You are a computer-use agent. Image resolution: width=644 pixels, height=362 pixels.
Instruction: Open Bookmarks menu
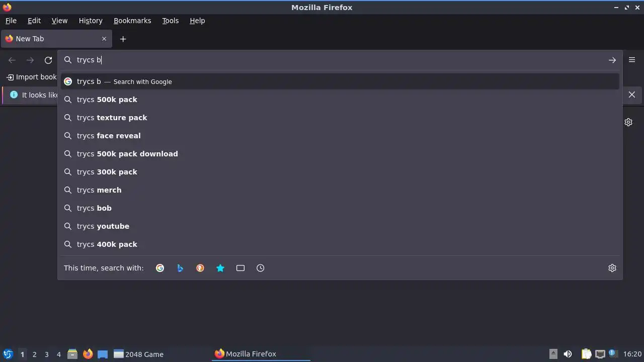coord(132,21)
